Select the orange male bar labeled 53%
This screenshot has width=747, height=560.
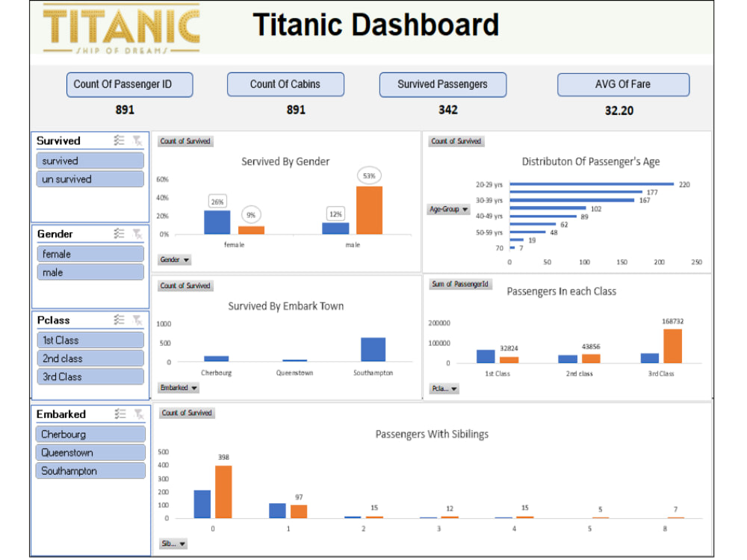tap(369, 210)
